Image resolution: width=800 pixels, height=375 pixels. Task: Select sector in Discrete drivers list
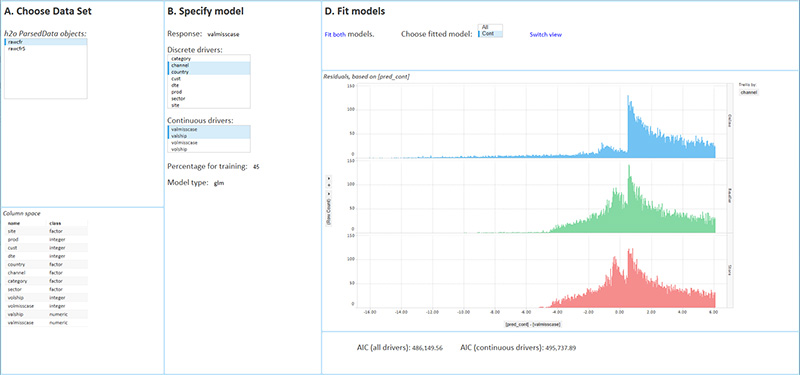tap(209, 98)
